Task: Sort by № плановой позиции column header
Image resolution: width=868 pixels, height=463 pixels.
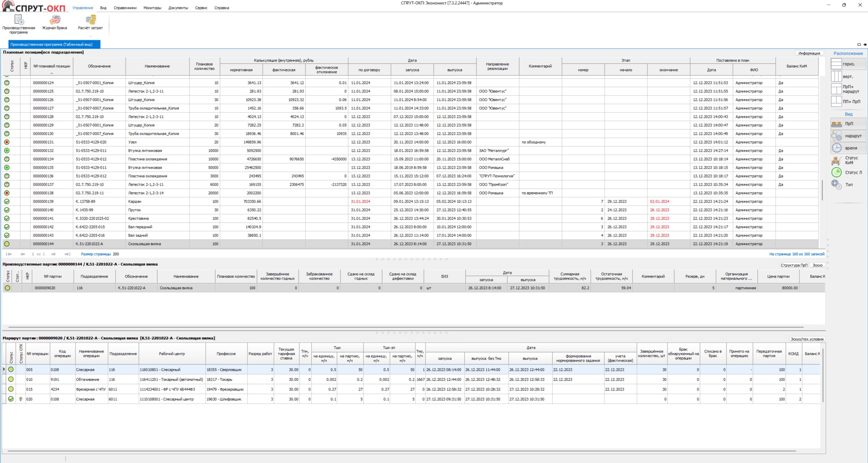Action: [52, 66]
